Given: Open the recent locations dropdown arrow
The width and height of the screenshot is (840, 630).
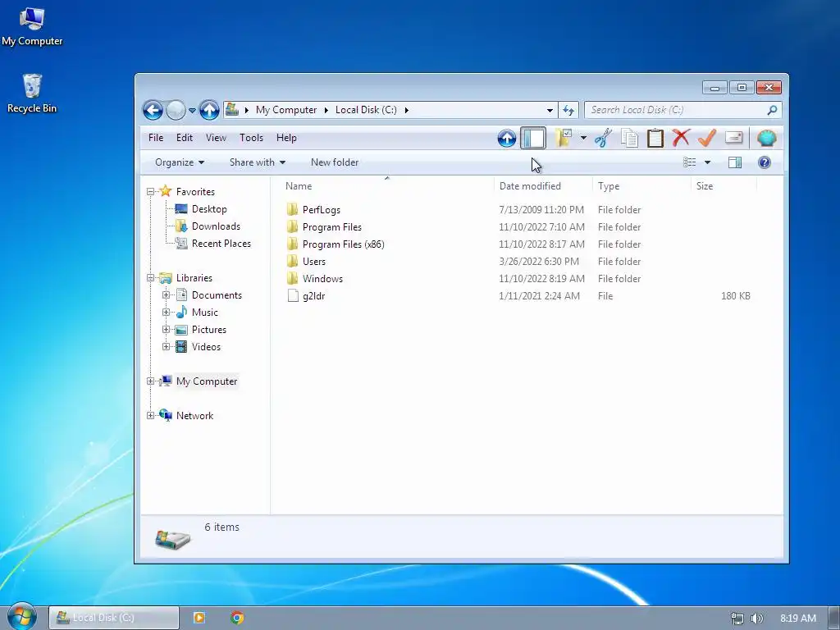Looking at the screenshot, I should pos(192,111).
